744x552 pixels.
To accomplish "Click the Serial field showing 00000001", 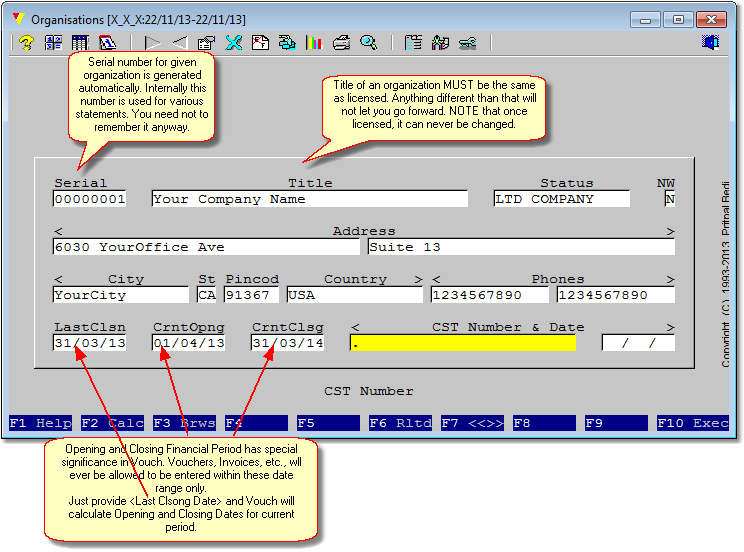I will coord(90,199).
